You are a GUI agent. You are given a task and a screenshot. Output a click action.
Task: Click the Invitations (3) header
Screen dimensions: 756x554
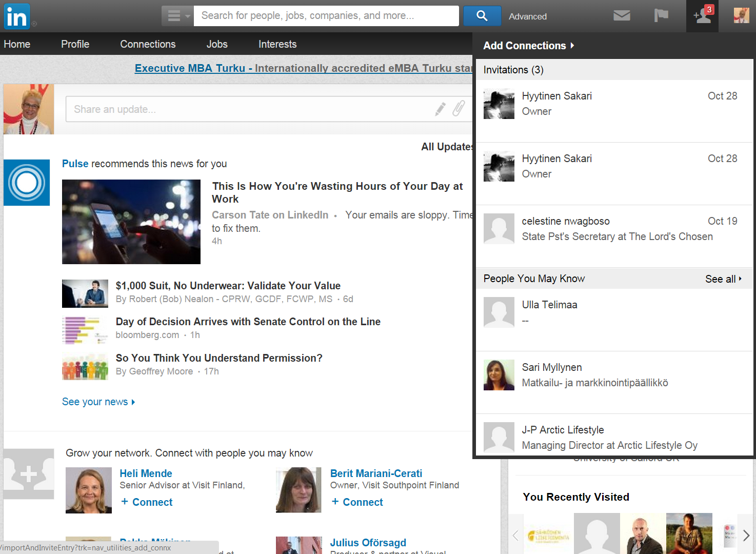tap(513, 70)
